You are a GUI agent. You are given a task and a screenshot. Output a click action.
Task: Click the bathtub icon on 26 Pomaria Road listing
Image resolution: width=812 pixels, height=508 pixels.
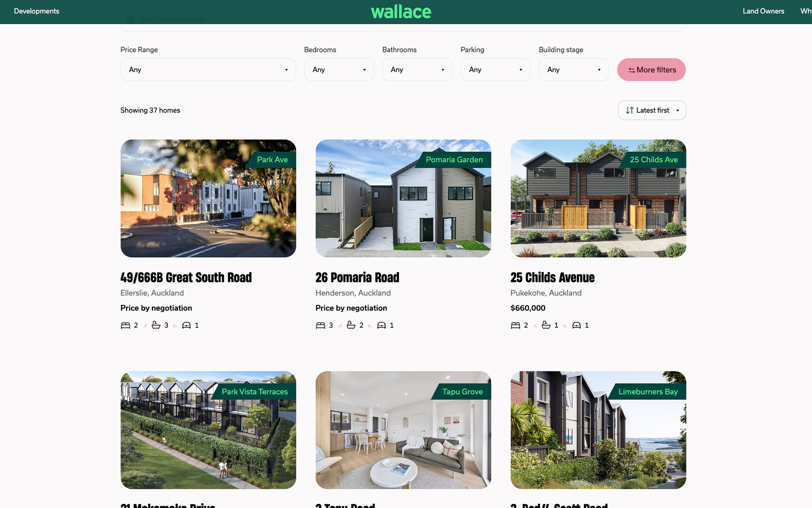351,325
